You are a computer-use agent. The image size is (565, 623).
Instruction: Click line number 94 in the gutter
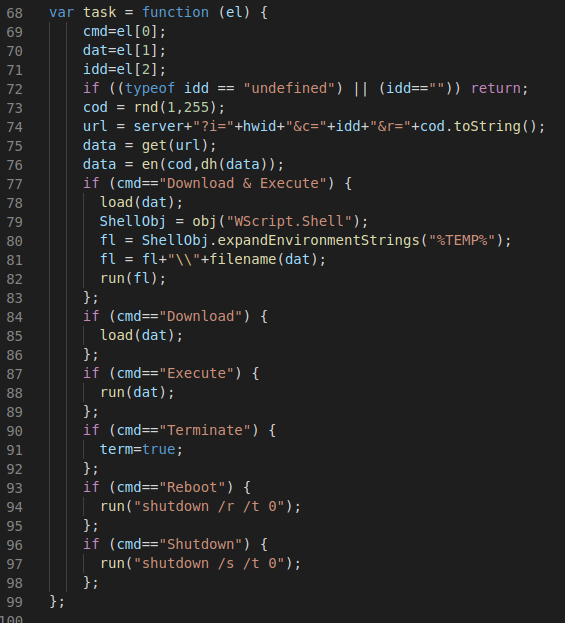click(x=14, y=507)
